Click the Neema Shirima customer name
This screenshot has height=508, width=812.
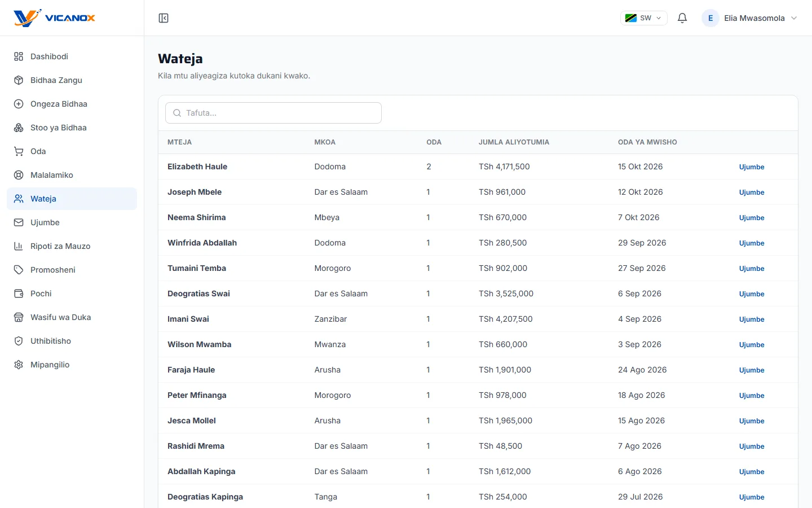point(196,217)
